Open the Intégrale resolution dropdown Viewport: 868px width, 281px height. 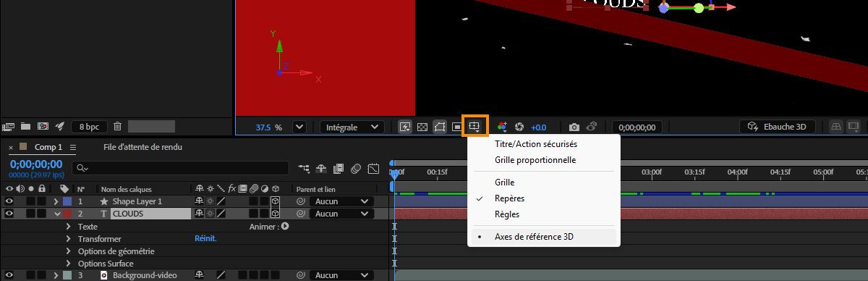coord(352,127)
